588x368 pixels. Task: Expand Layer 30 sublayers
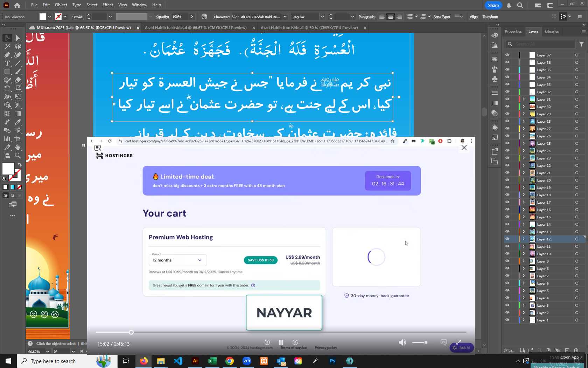coord(524,107)
